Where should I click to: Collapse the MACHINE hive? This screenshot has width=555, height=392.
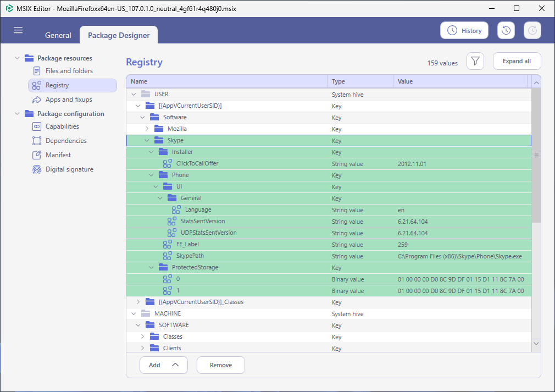coord(134,314)
